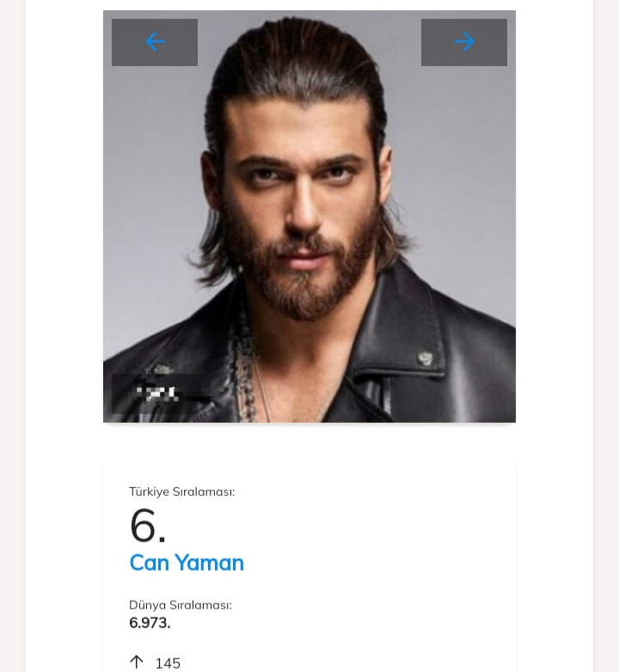
Task: Click the world ranking value 6.973.
Action: click(x=150, y=623)
